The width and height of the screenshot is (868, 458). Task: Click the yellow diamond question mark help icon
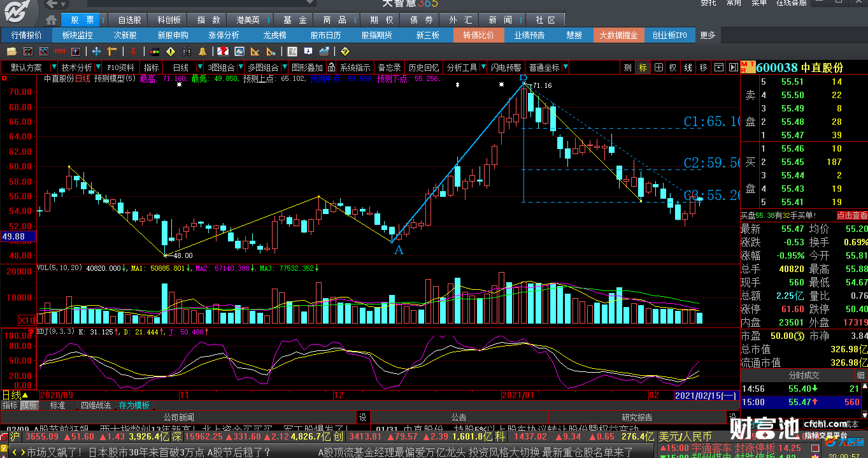coord(345,51)
